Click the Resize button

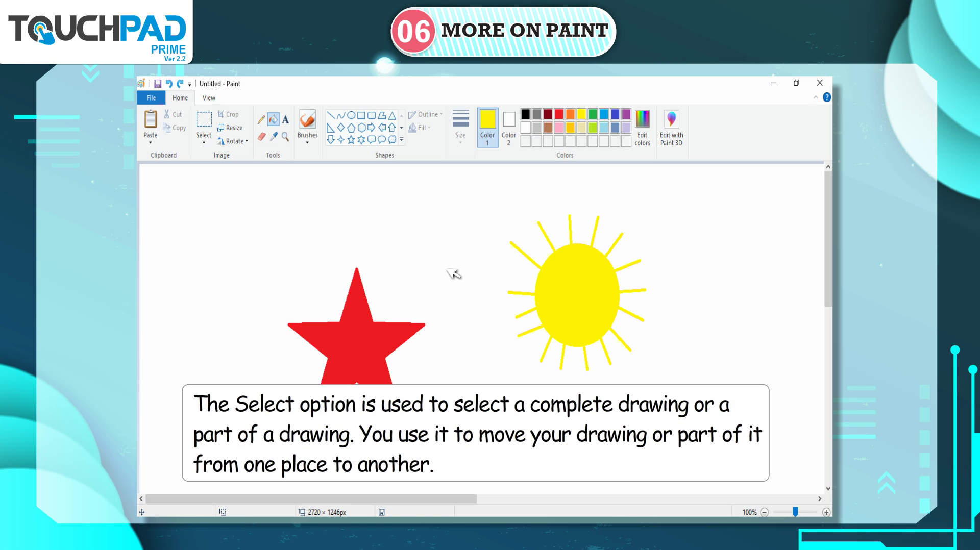click(230, 128)
